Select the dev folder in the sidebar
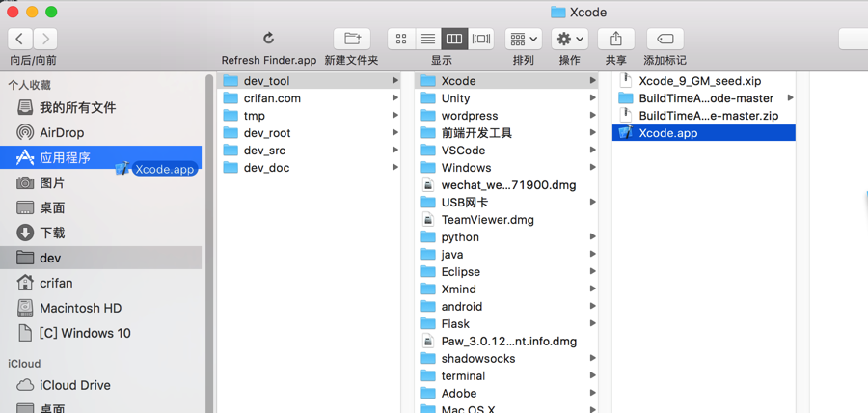The width and height of the screenshot is (868, 413). pos(100,258)
